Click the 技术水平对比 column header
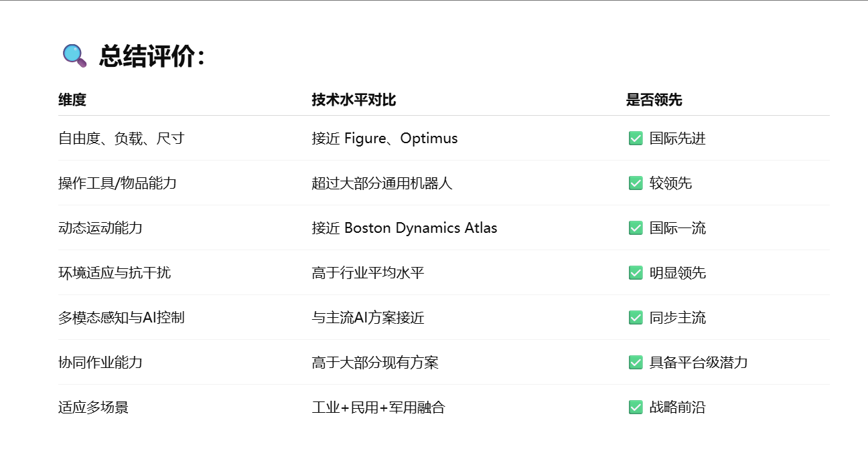Viewport: 868px width, 465px height. coord(354,100)
